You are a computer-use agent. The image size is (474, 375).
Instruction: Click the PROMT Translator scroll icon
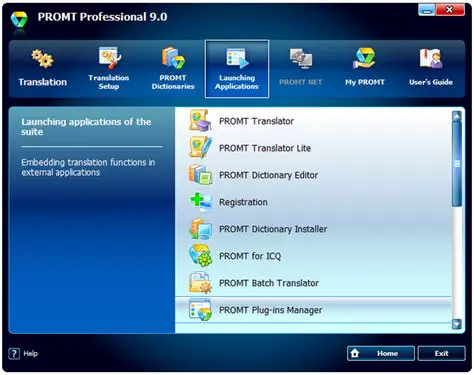click(x=200, y=121)
